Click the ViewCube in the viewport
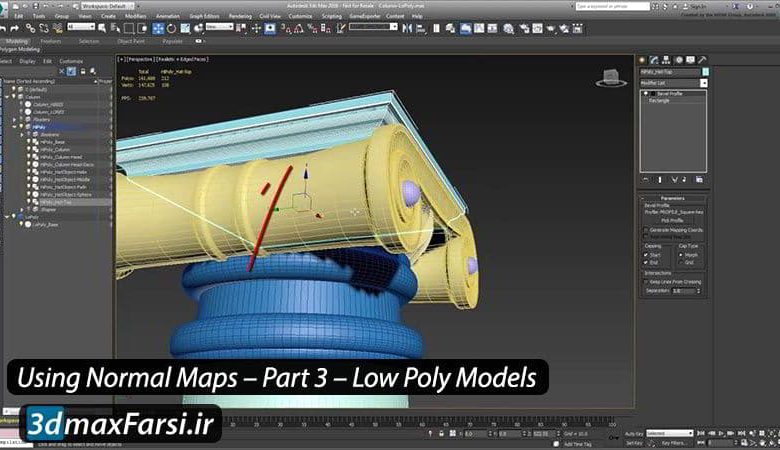780x450 pixels. point(609,76)
